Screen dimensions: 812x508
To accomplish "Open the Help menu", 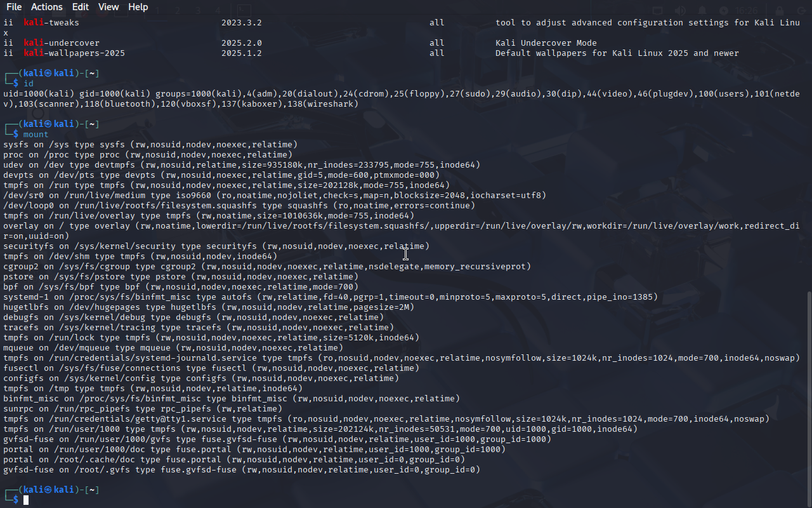I will tap(138, 7).
